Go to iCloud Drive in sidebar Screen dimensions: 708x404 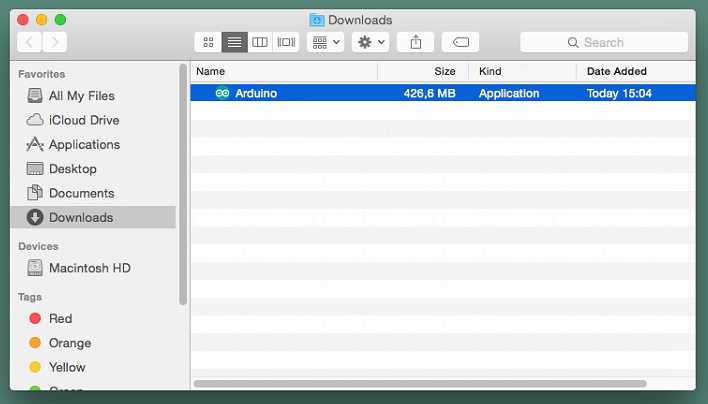(x=84, y=120)
